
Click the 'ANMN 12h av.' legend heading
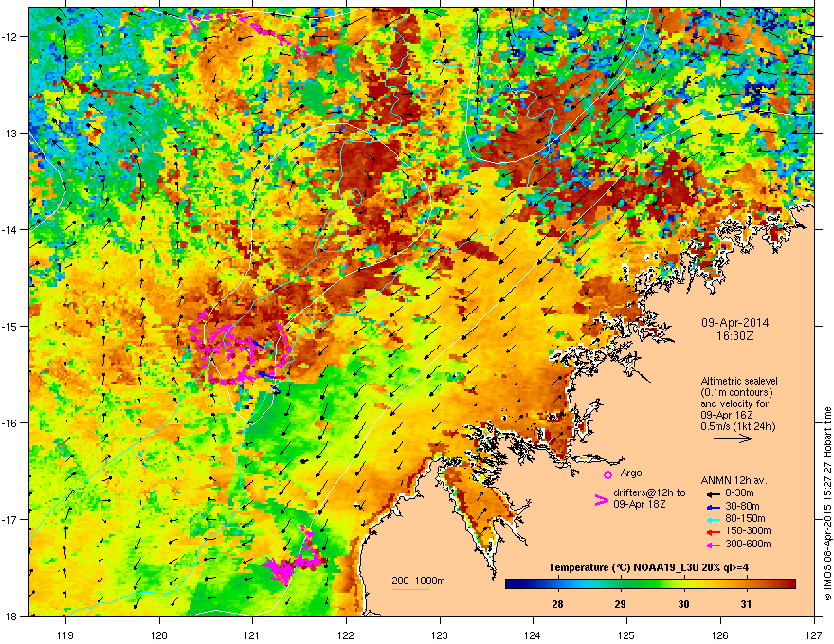pos(734,481)
